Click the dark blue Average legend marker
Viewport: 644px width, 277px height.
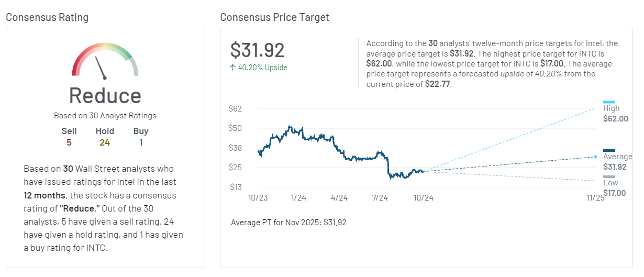pyautogui.click(x=609, y=150)
